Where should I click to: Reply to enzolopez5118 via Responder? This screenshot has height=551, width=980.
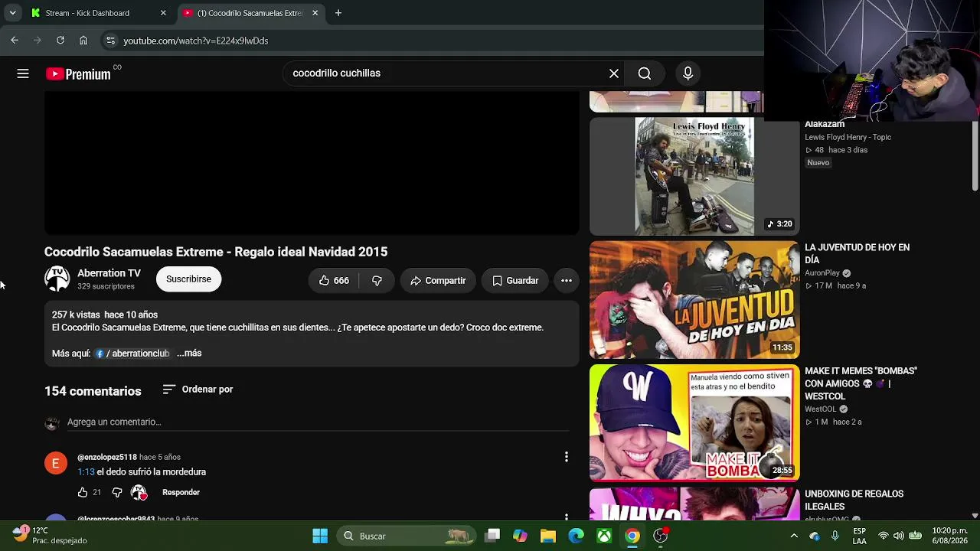tap(181, 492)
